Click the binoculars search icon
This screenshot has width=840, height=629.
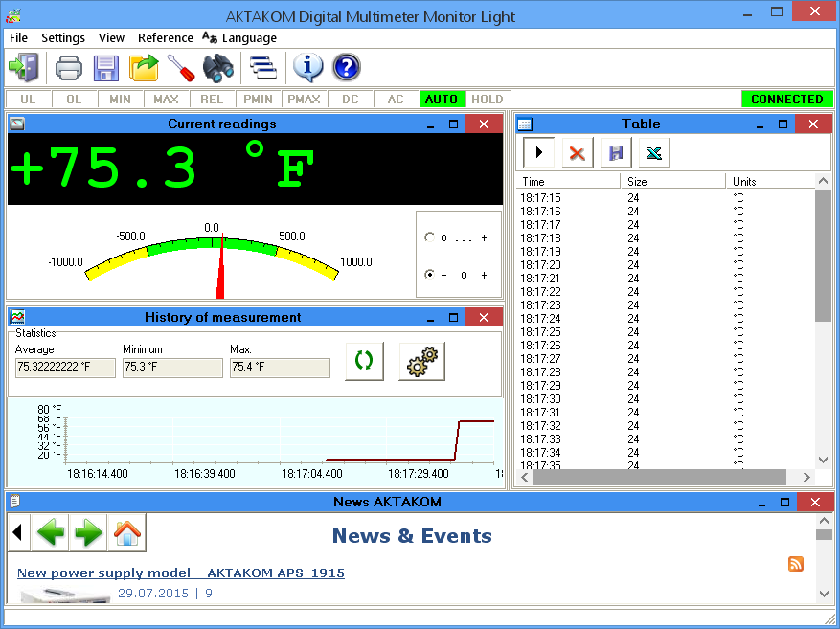[218, 67]
